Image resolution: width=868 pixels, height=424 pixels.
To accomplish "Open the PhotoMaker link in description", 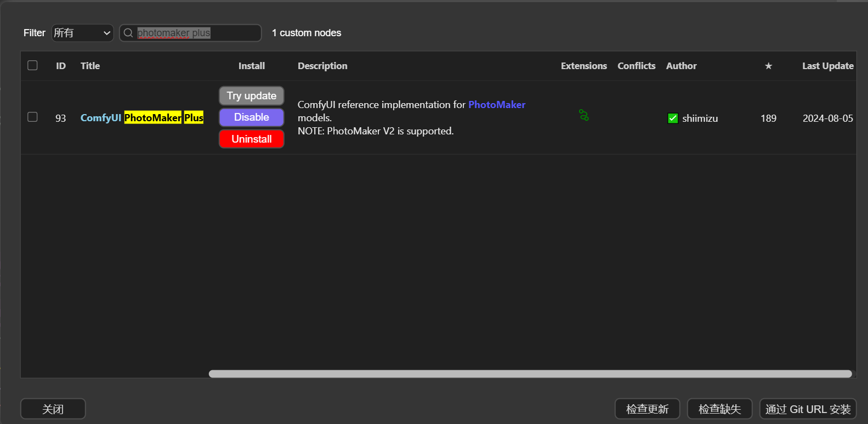I will pyautogui.click(x=497, y=105).
